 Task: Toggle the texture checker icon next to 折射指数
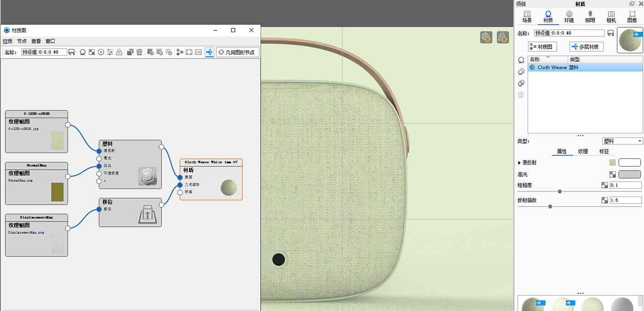[x=604, y=200]
